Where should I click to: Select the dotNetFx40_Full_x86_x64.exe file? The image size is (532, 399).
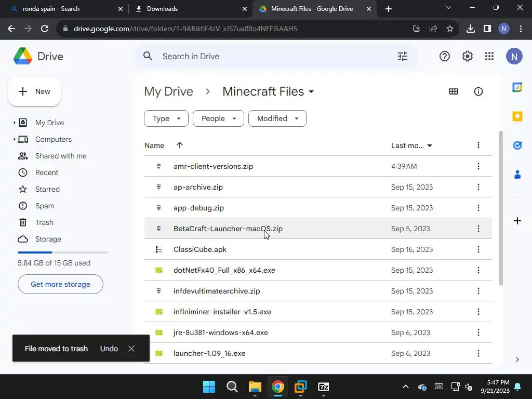(318, 270)
